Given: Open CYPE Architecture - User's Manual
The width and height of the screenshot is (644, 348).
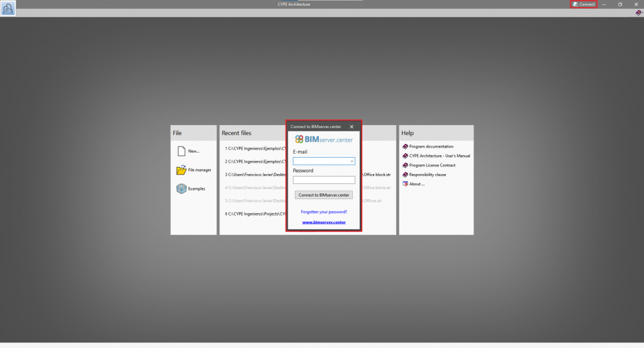Looking at the screenshot, I should click(439, 156).
